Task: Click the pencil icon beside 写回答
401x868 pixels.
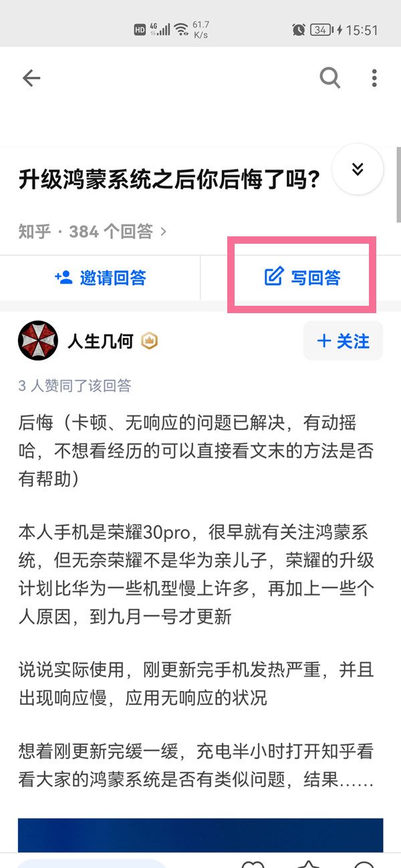Action: pos(274,277)
